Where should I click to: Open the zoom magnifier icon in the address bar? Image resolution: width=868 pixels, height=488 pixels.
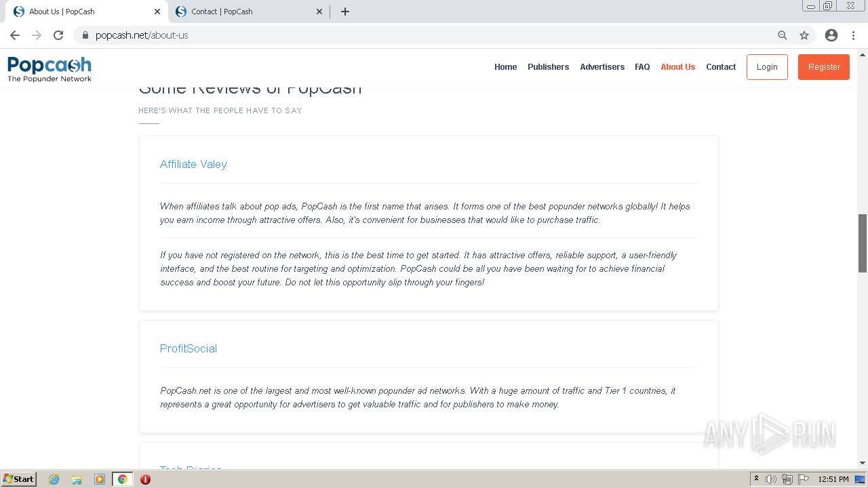point(783,35)
